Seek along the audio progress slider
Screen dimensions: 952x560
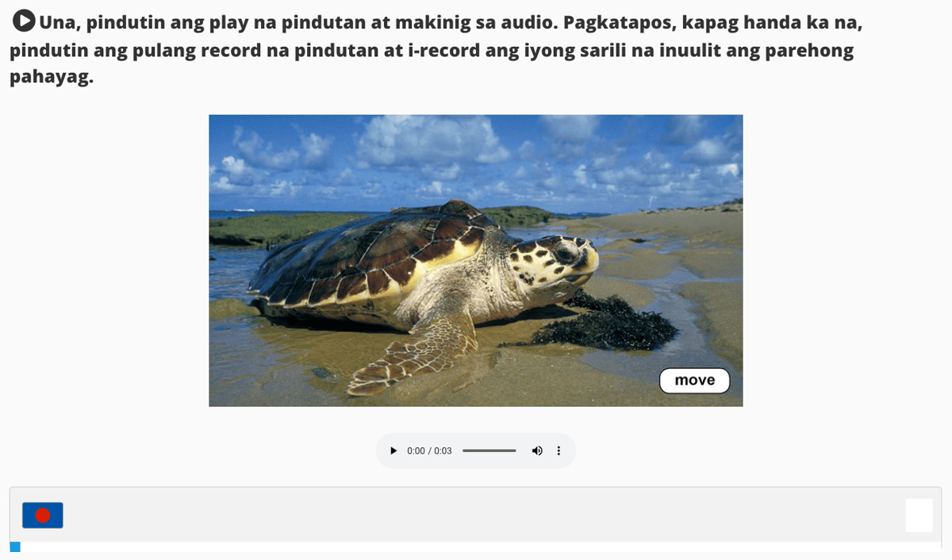point(489,451)
